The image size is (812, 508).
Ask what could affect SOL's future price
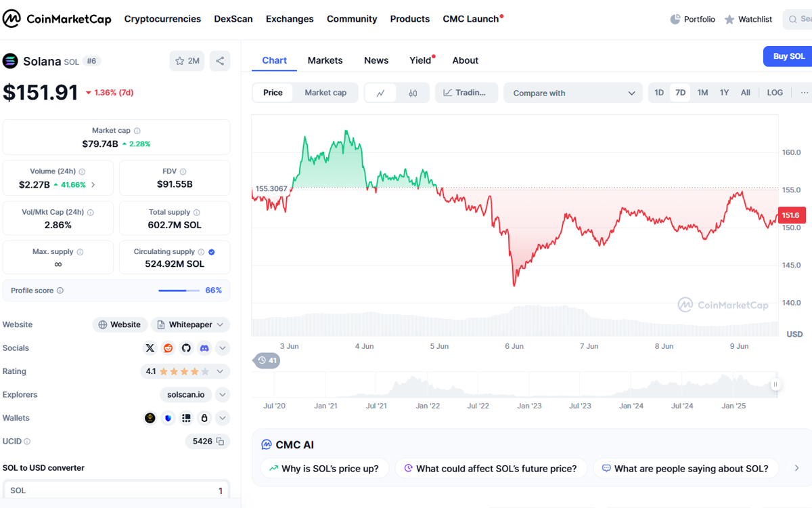coord(490,468)
